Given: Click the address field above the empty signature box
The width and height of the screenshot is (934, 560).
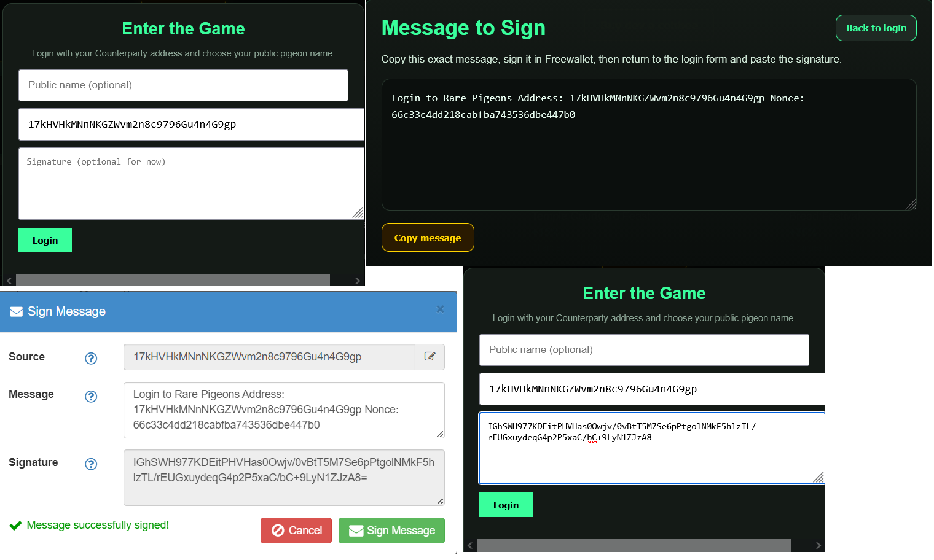Looking at the screenshot, I should tap(191, 125).
